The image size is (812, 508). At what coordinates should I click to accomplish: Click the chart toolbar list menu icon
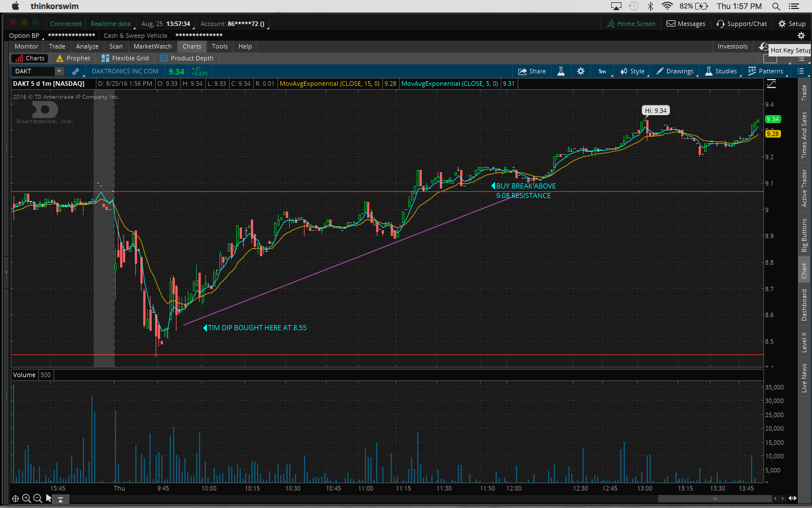801,71
